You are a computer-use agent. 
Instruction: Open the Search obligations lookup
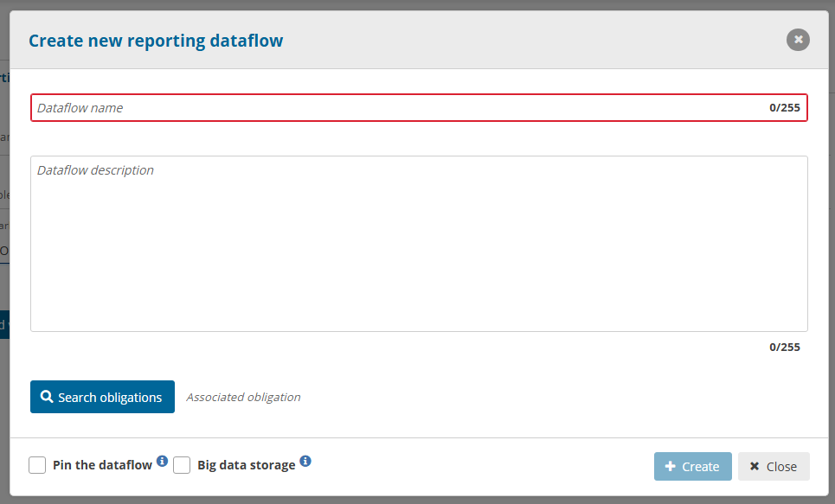pyautogui.click(x=102, y=397)
